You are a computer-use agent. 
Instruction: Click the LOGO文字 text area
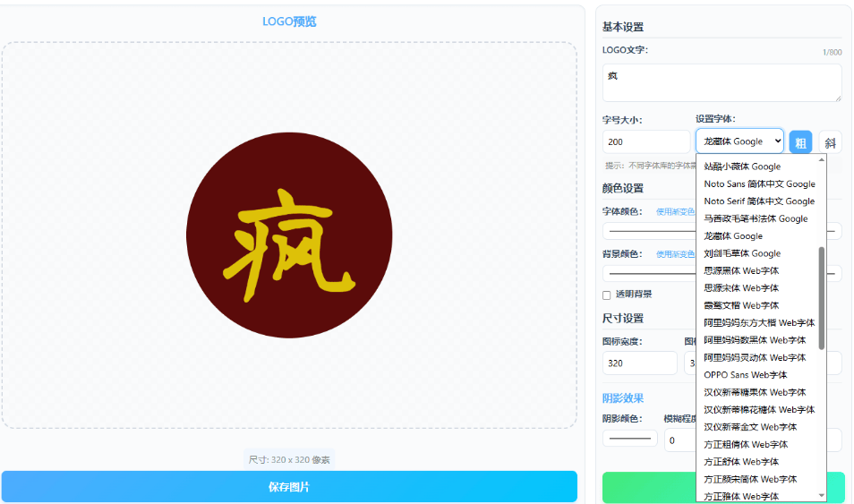tap(722, 82)
